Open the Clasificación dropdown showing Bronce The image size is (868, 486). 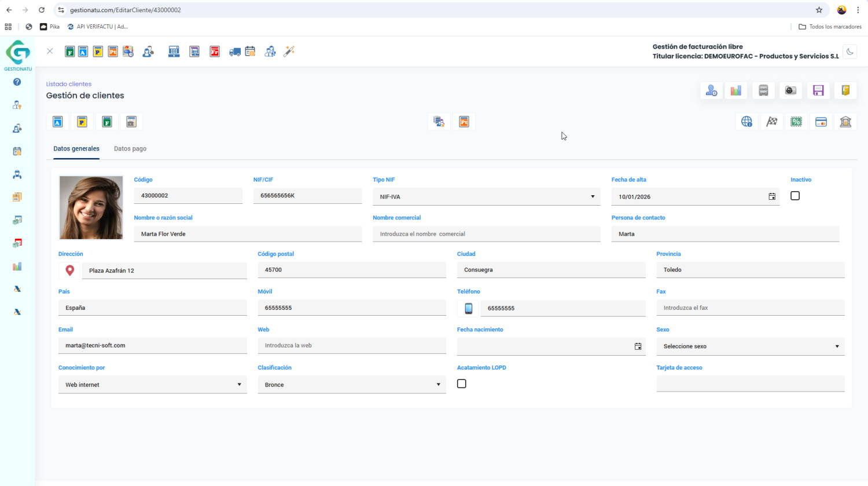tap(351, 385)
